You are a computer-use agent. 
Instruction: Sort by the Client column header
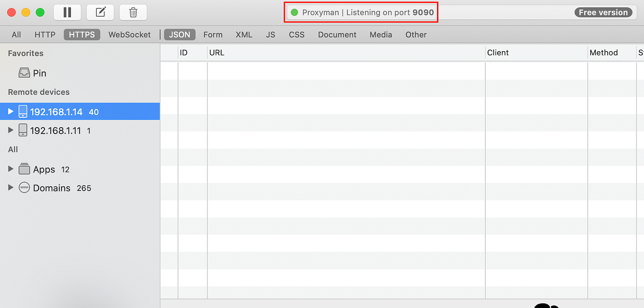point(537,52)
